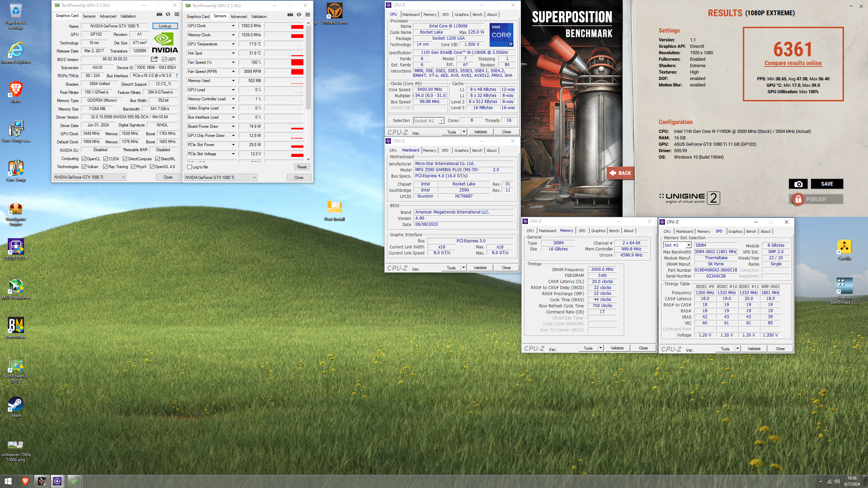The image size is (868, 488).
Task: Open the Post Install folder
Action: (x=334, y=210)
